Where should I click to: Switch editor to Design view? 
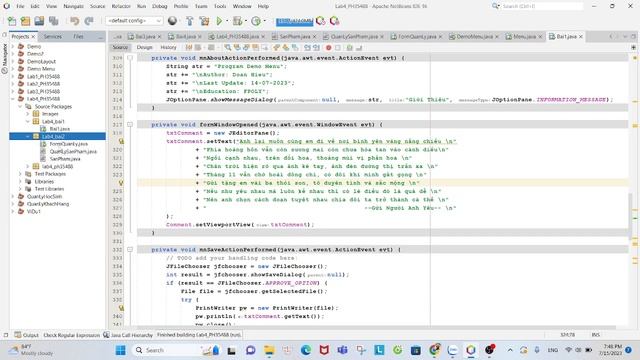point(144,47)
